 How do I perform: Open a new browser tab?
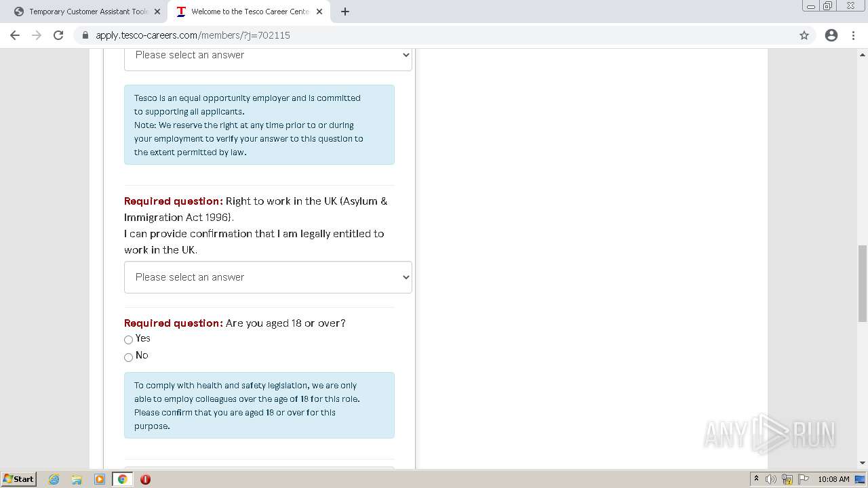coord(344,12)
